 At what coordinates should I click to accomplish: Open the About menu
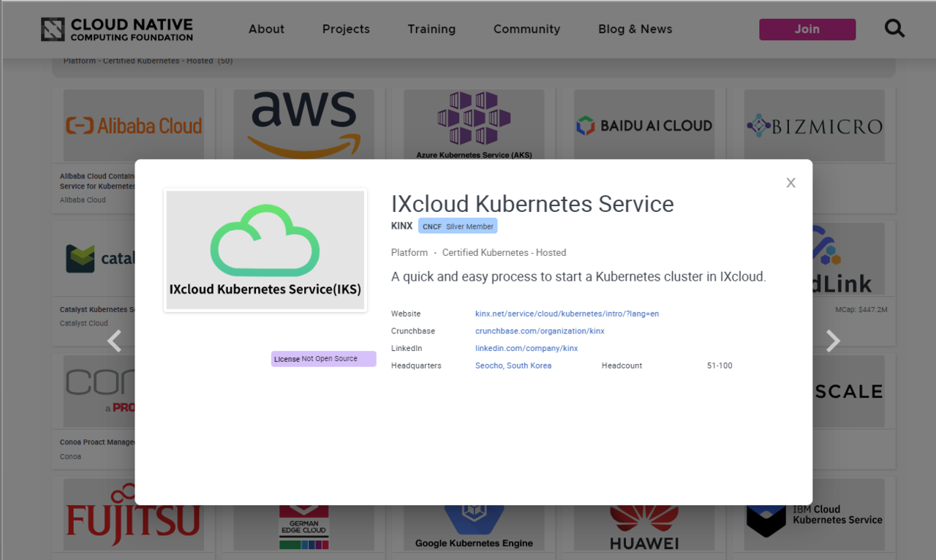point(266,29)
